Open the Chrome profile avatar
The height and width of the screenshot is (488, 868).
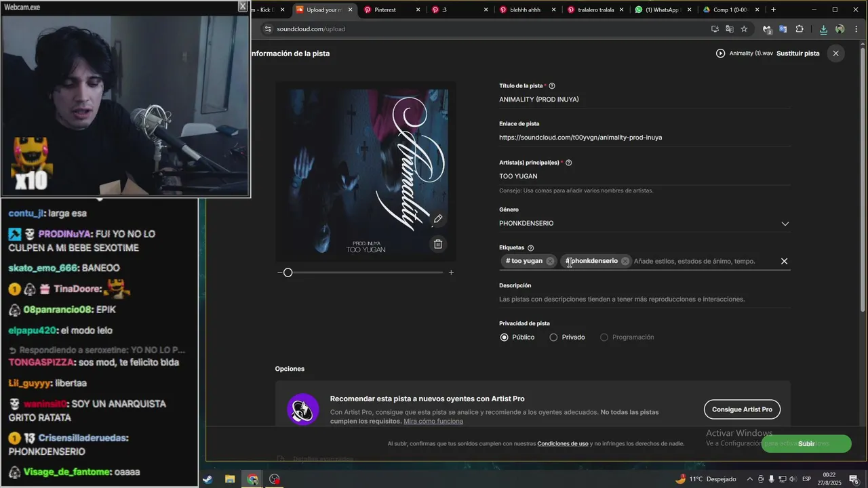(840, 29)
